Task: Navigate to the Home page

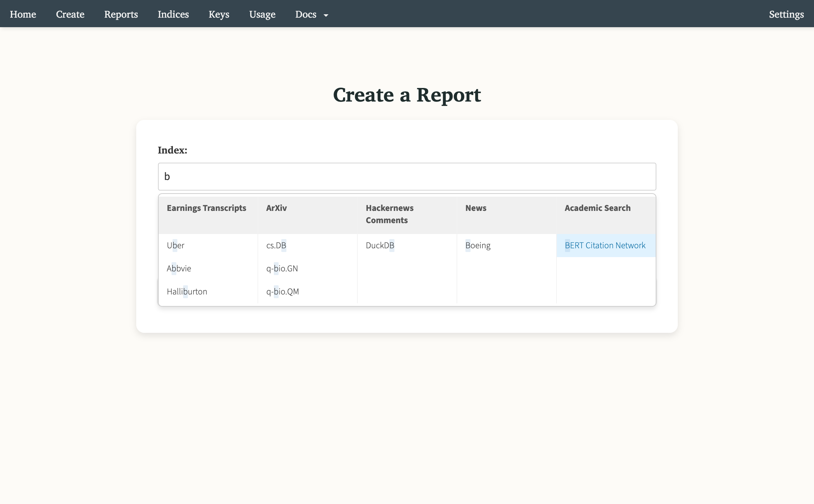Action: (23, 14)
